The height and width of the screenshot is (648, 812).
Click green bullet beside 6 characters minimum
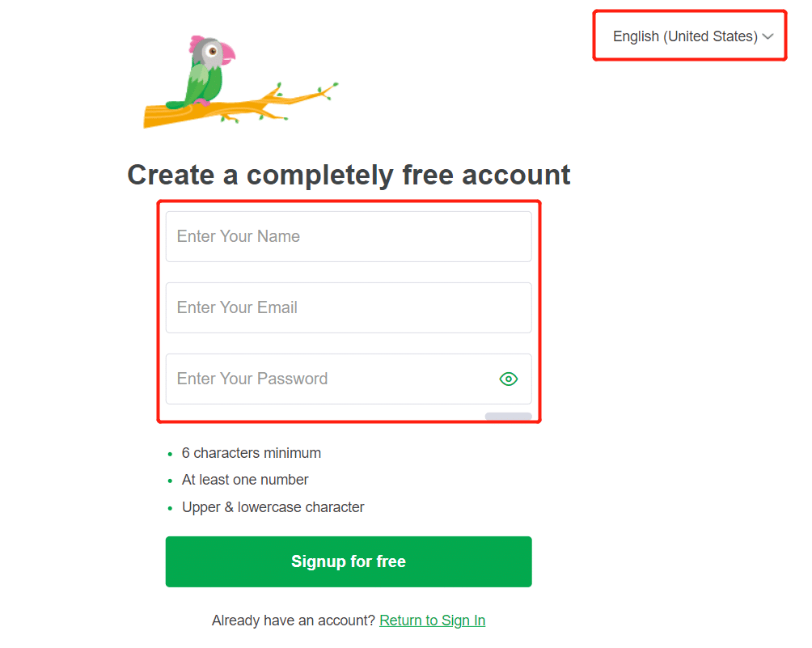(170, 455)
